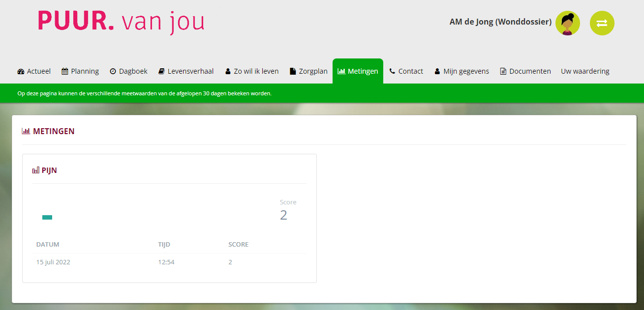Open the Documenten tab
The height and width of the screenshot is (310, 644).
pos(525,71)
